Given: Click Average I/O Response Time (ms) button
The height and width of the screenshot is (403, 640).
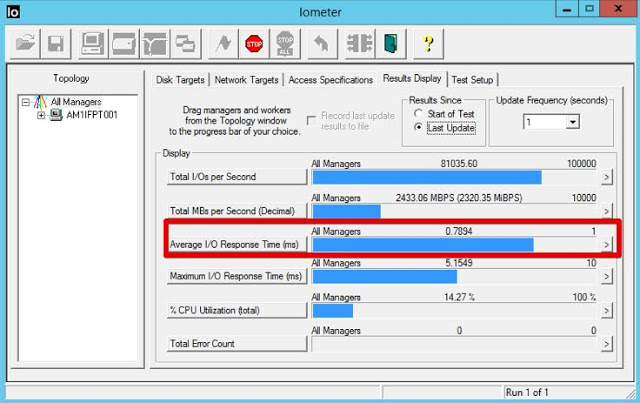Looking at the screenshot, I should point(237,245).
